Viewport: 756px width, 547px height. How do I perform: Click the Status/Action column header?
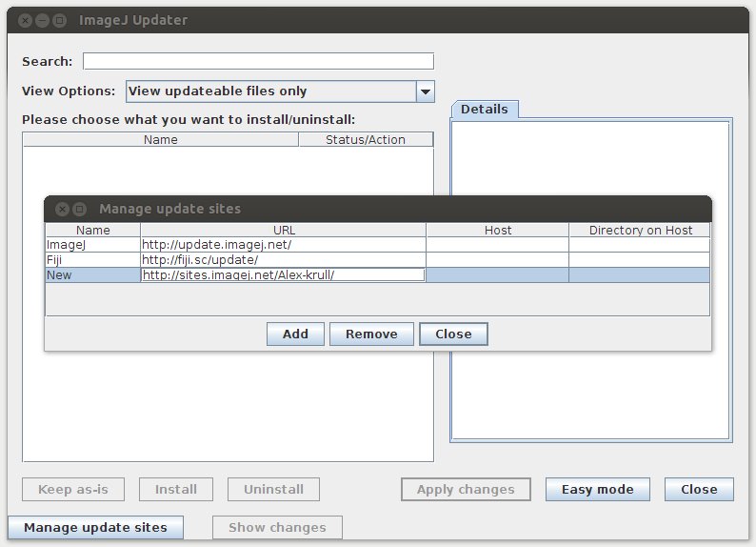pyautogui.click(x=366, y=139)
